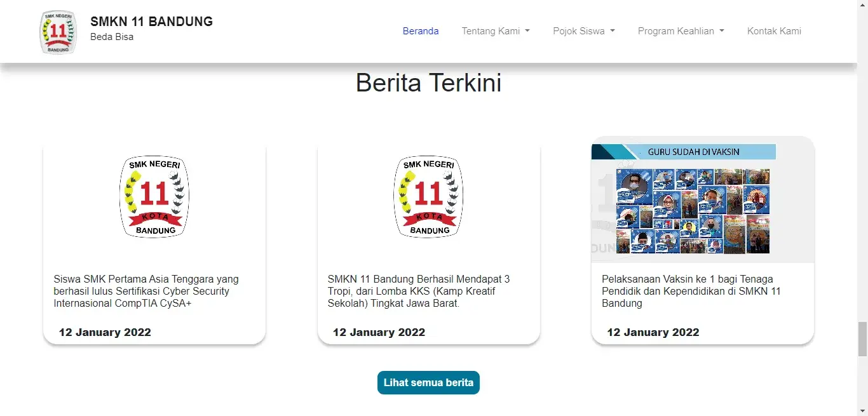
Task: Open the Lomba KKS news card logo
Action: click(x=429, y=196)
